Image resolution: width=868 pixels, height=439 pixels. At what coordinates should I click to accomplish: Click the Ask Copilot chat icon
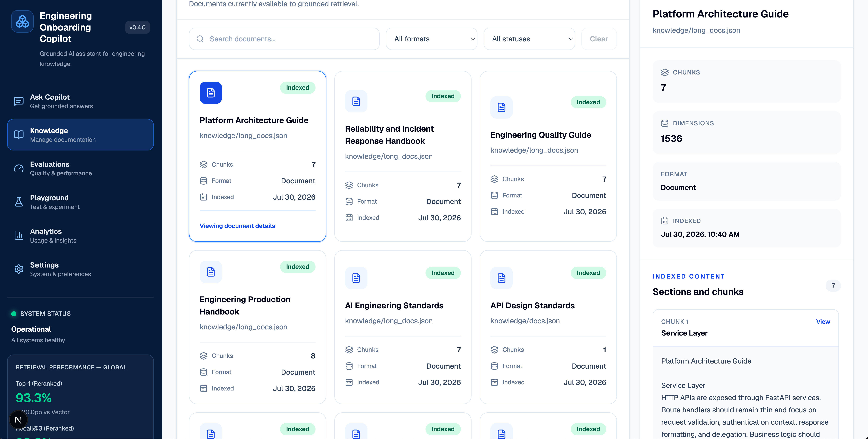pyautogui.click(x=19, y=101)
